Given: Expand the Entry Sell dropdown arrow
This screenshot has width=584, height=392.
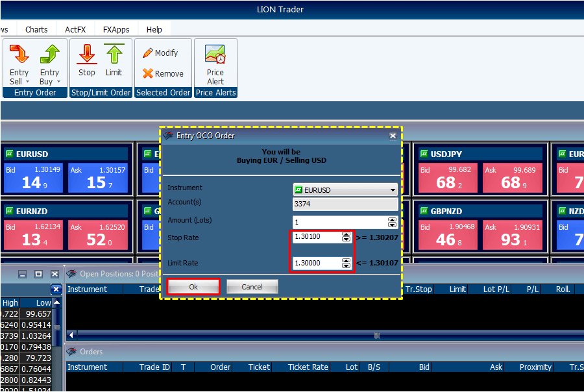Looking at the screenshot, I should tap(27, 82).
